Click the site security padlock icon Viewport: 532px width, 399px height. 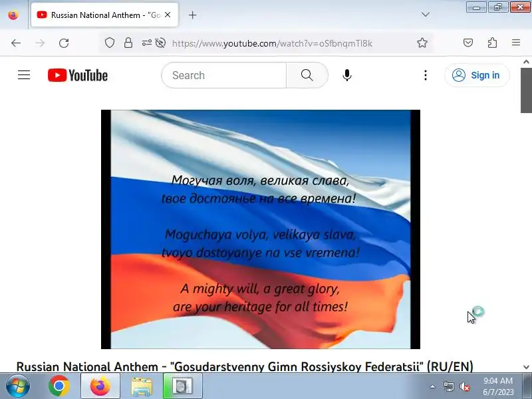128,43
